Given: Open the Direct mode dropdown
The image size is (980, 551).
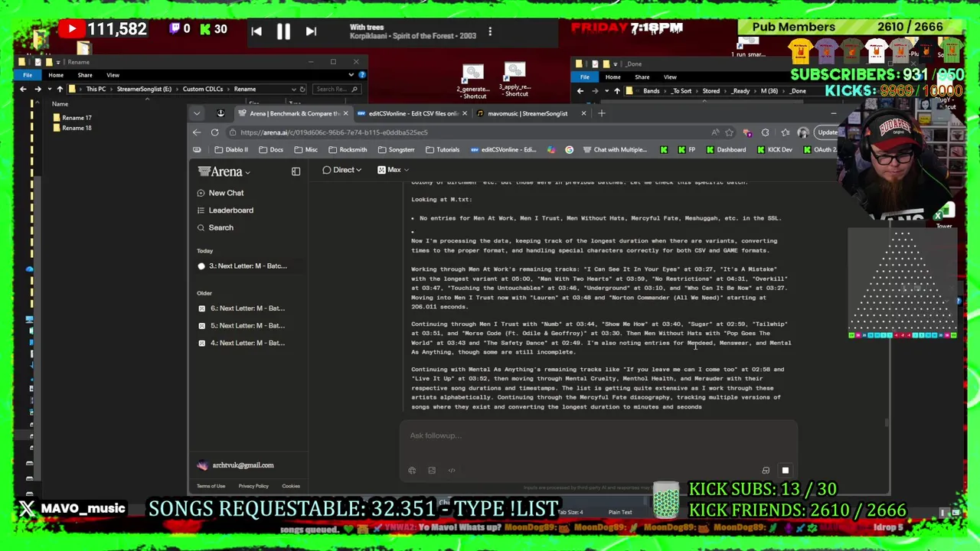Looking at the screenshot, I should [341, 170].
